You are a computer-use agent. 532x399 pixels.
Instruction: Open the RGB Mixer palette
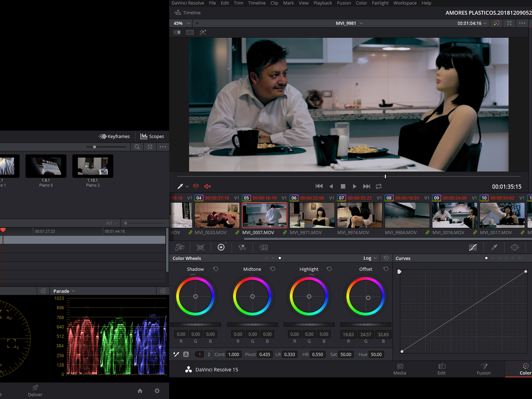[x=242, y=247]
